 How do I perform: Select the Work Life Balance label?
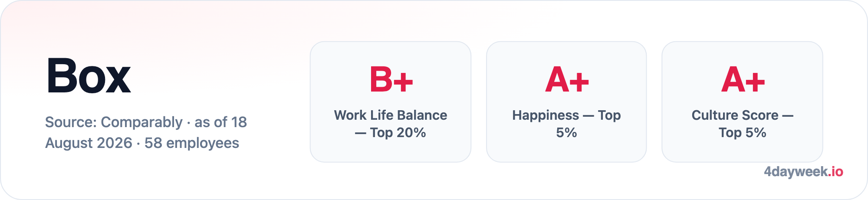pyautogui.click(x=391, y=115)
